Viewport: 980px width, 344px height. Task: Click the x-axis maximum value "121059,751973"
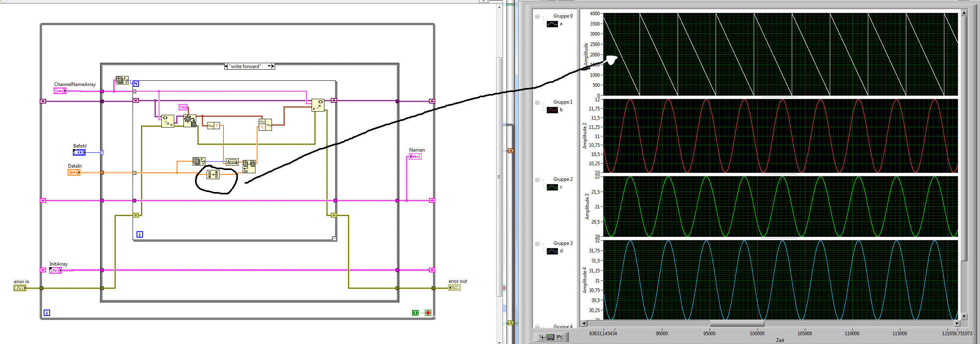pos(957,333)
